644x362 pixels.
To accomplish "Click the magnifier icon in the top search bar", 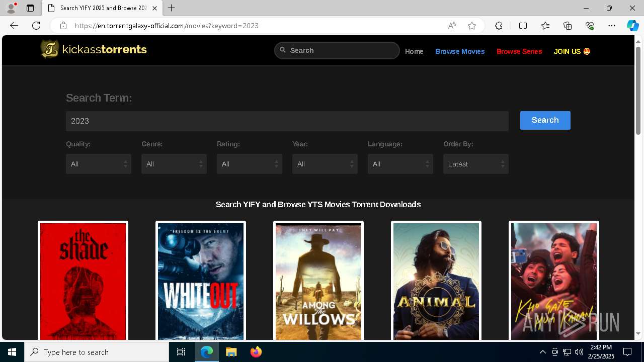I will (x=283, y=50).
